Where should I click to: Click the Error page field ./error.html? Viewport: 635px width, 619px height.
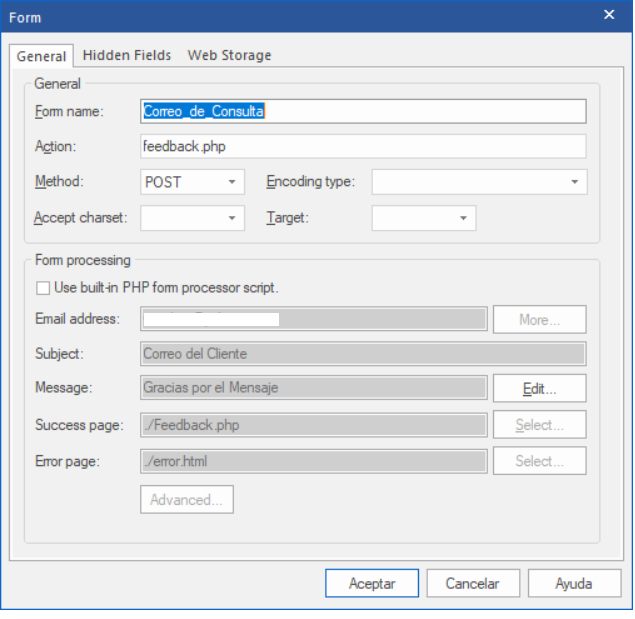pos(314,461)
